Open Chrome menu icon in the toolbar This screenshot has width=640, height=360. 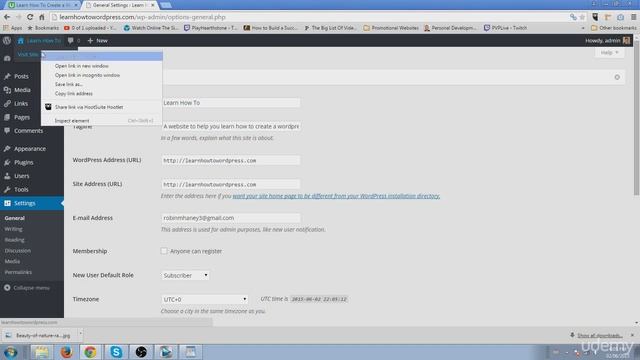pos(633,17)
